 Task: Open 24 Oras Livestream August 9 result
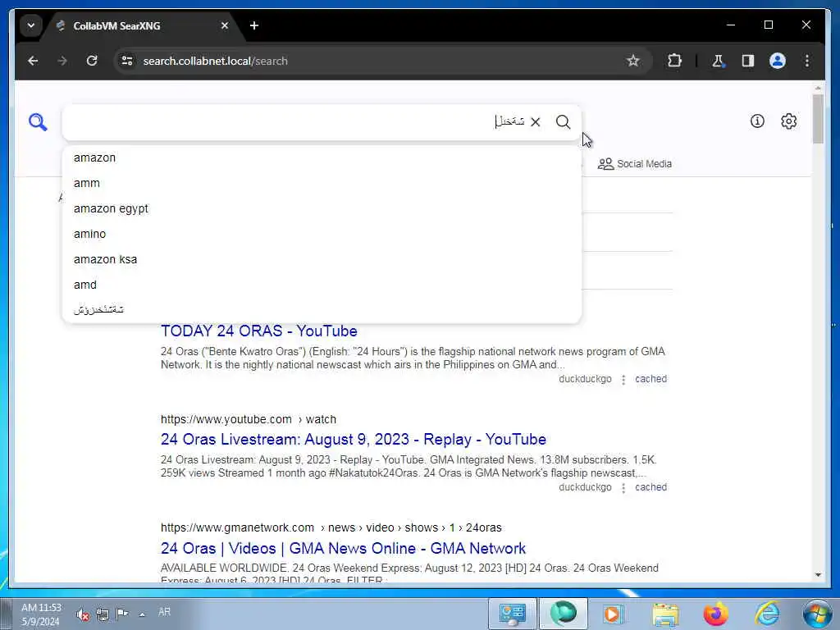353,440
